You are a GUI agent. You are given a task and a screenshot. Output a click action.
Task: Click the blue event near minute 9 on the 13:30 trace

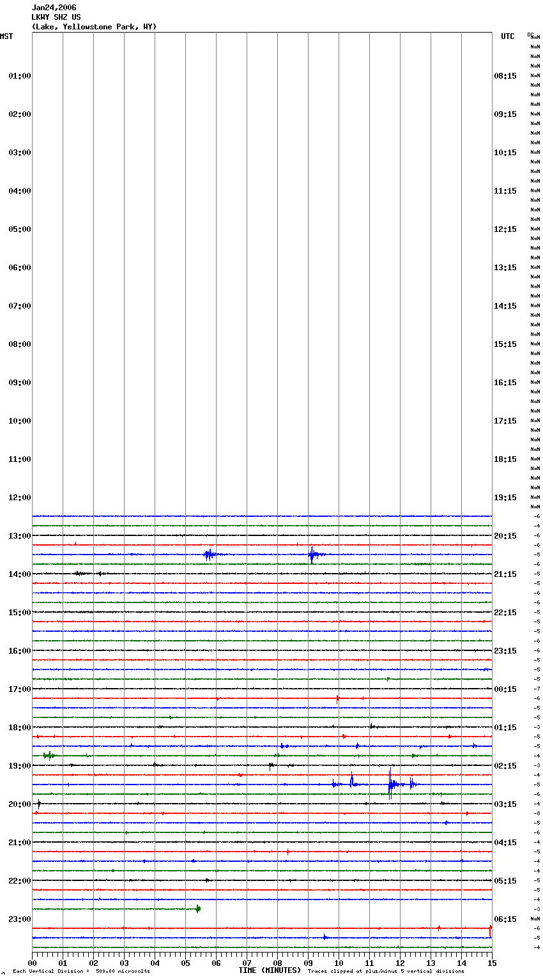point(312,554)
